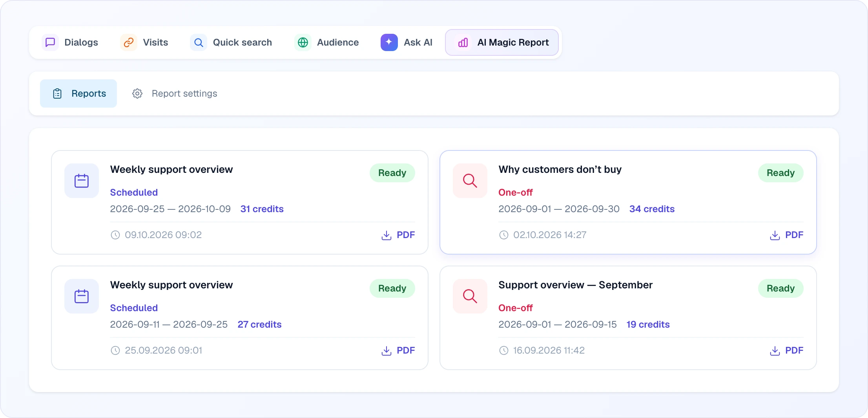Click the Ask AI sparkle icon
868x418 pixels.
389,42
